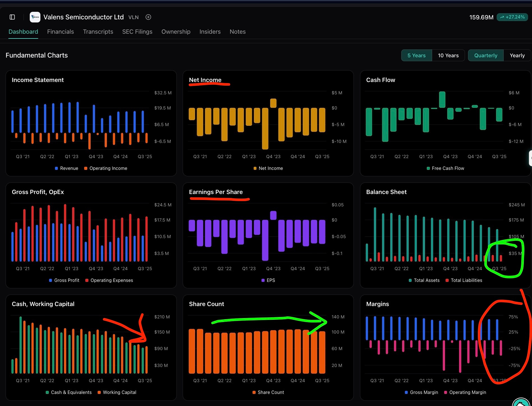Click the Cash, Working Capital chart title

(x=43, y=304)
